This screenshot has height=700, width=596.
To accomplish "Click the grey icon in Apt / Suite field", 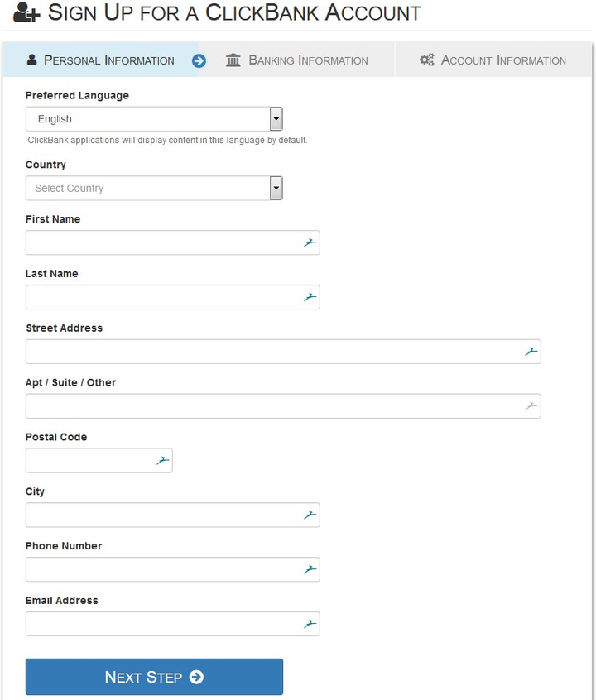I will point(531,405).
